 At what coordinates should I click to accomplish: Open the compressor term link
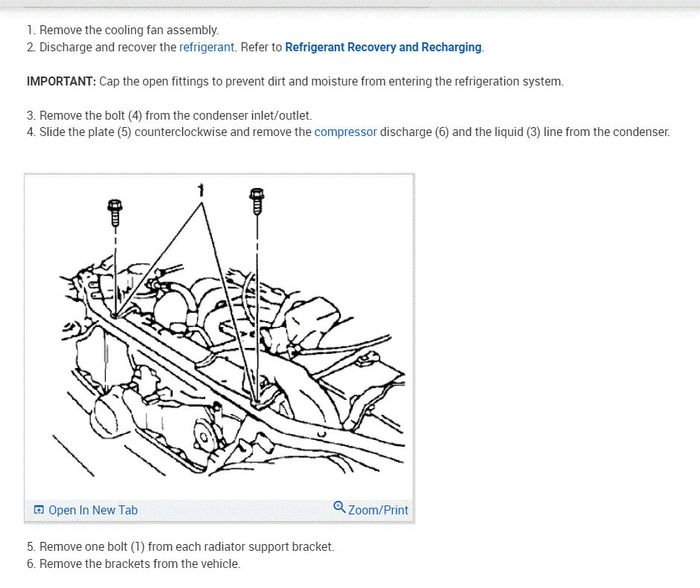[x=345, y=132]
